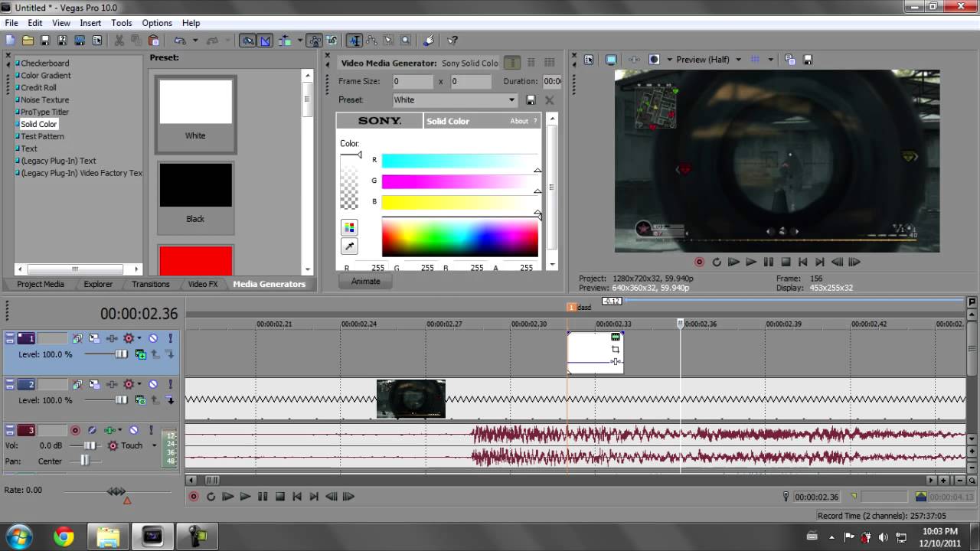Open a project with the folder icon
980x551 pixels.
28,41
